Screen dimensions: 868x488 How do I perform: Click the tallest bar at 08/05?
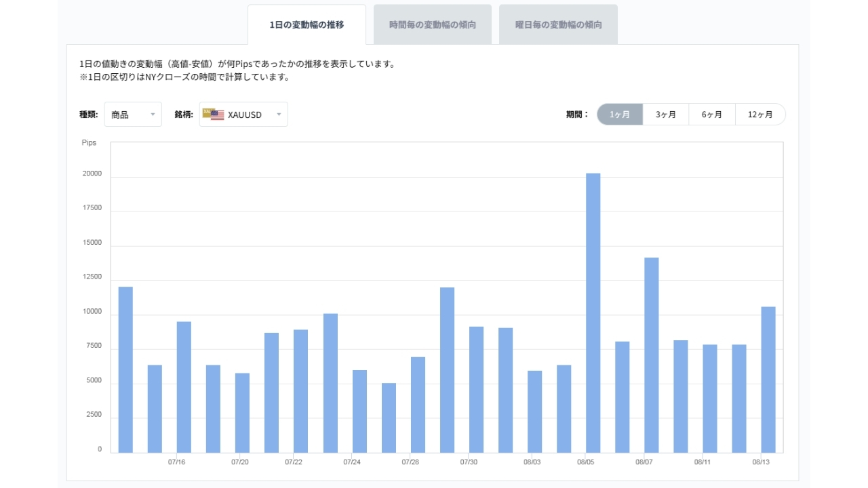pyautogui.click(x=593, y=313)
